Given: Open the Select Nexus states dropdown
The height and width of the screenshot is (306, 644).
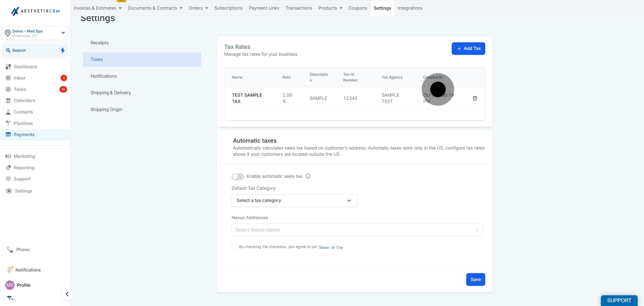Looking at the screenshot, I should coord(357,230).
